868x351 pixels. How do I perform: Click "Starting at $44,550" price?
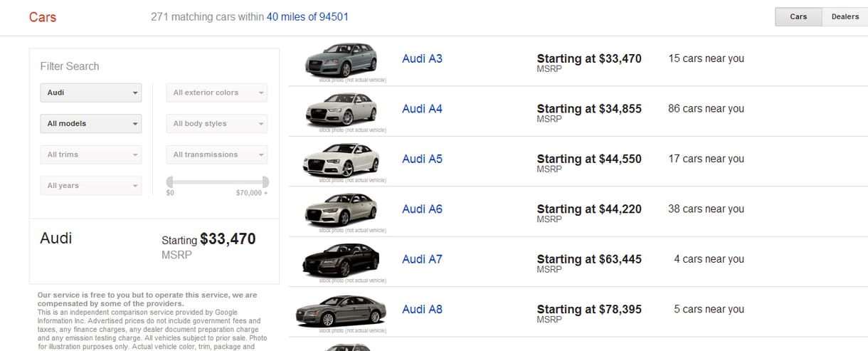click(589, 159)
